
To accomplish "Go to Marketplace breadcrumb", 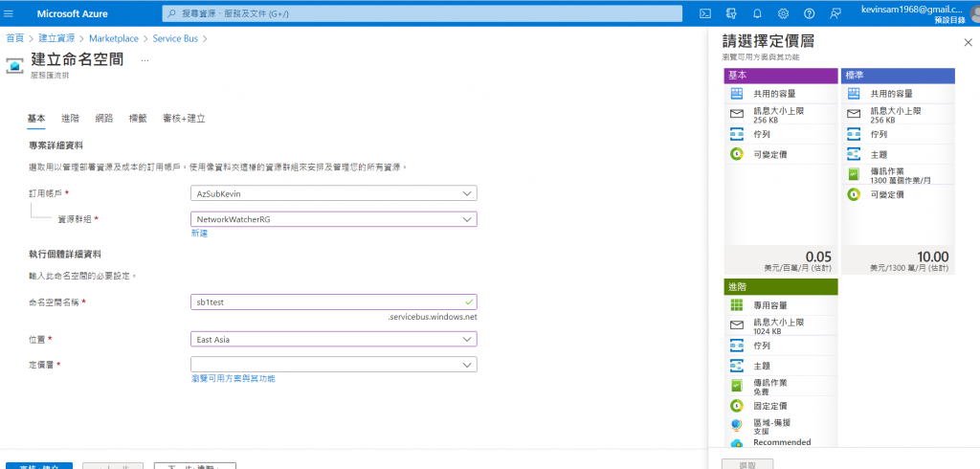I will tap(114, 38).
